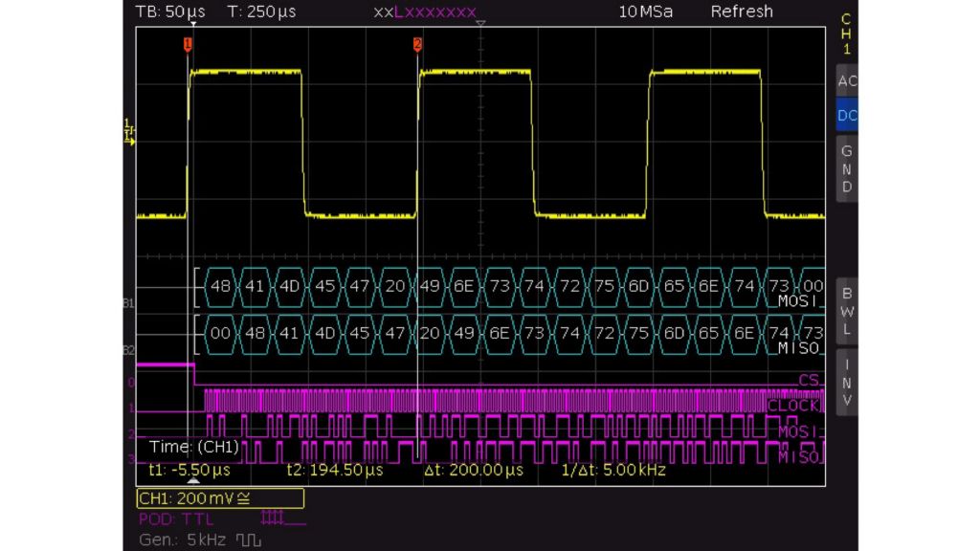The height and width of the screenshot is (551, 980).
Task: Click the square wave generator icon
Action: click(x=250, y=540)
